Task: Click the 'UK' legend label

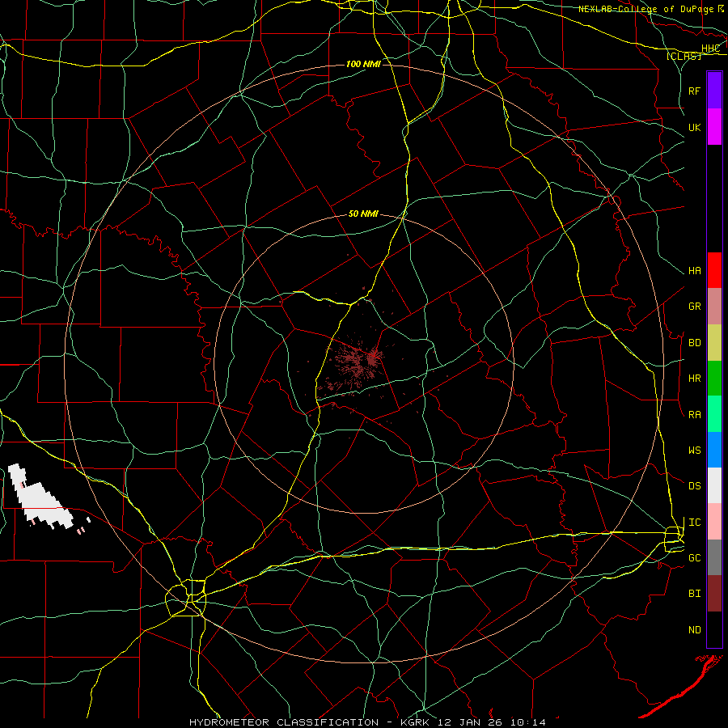Action: tap(694, 127)
